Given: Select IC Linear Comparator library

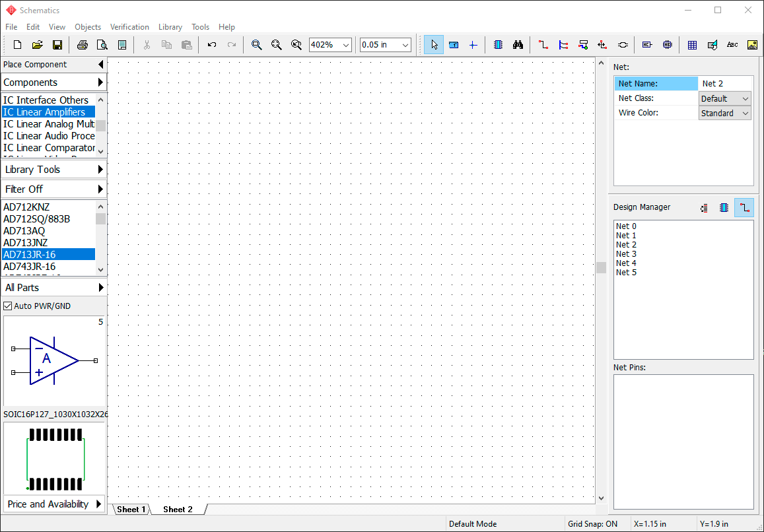Looking at the screenshot, I should point(49,148).
